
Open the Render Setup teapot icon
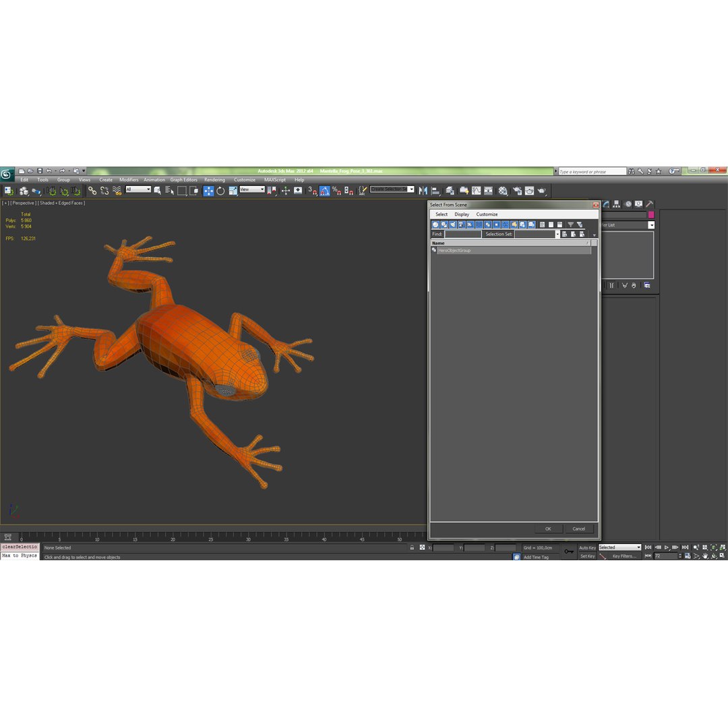pyautogui.click(x=517, y=191)
